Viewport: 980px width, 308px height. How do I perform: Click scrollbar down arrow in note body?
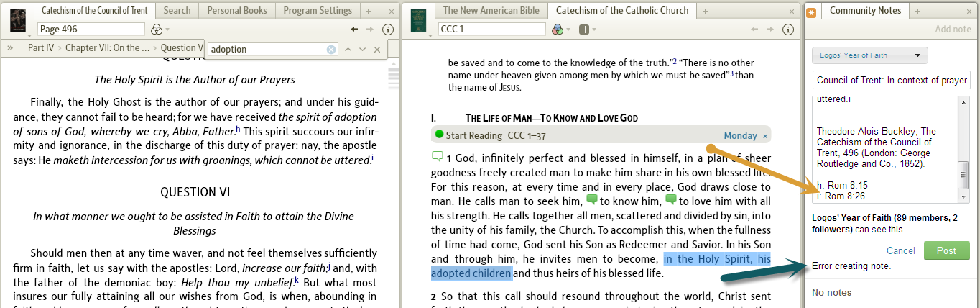tap(963, 197)
